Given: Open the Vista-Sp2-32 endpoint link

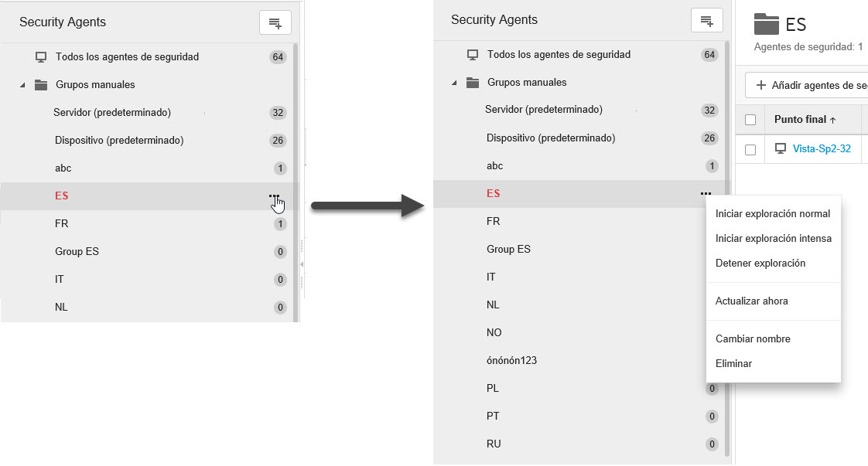Looking at the screenshot, I should 822,149.
